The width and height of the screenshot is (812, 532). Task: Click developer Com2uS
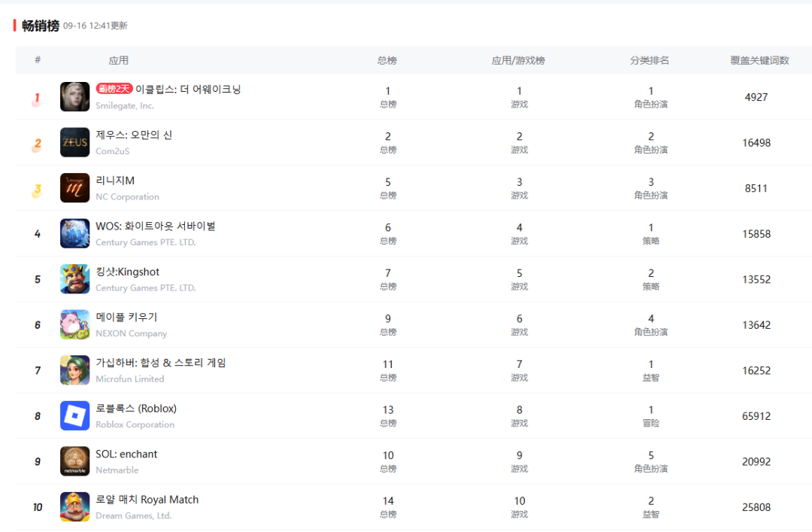pyautogui.click(x=112, y=151)
